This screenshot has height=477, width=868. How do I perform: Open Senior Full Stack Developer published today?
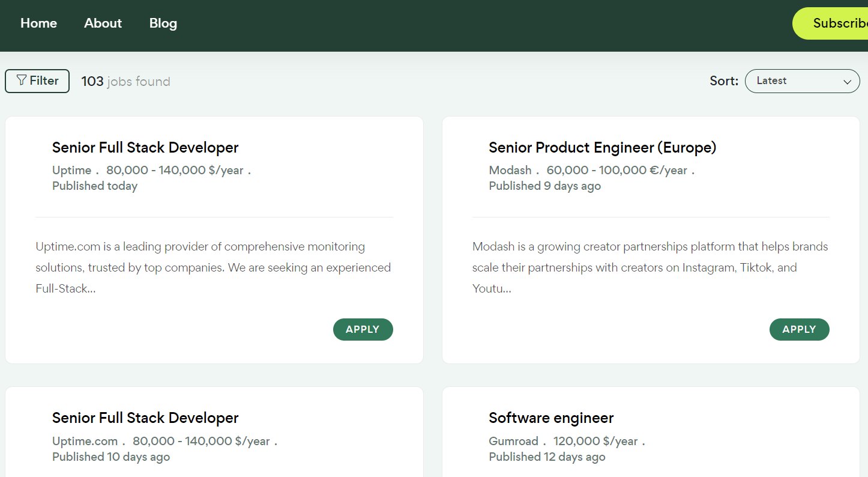click(x=145, y=147)
